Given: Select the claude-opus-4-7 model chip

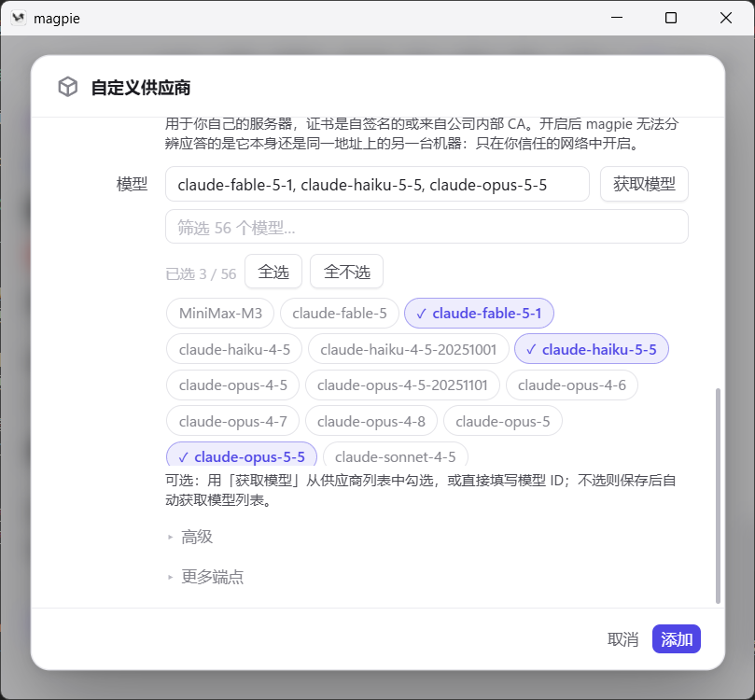Looking at the screenshot, I should pos(232,421).
